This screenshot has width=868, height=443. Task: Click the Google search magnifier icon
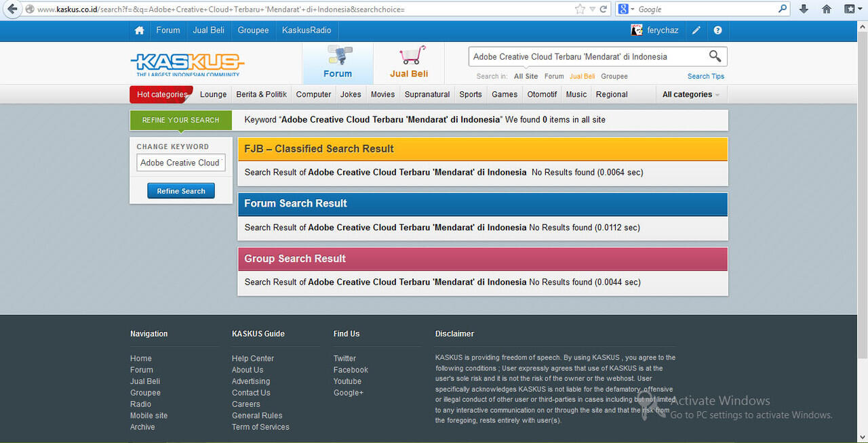783,9
